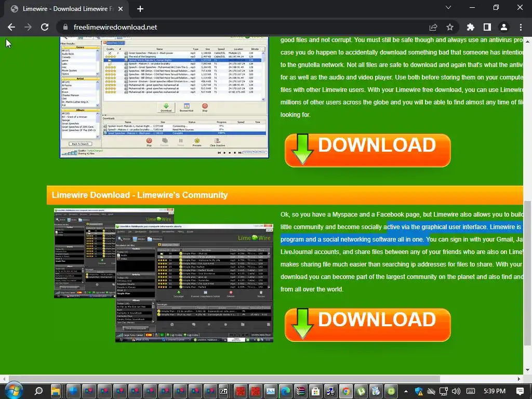Reload the freelimewiredownload.net page

click(x=45, y=27)
